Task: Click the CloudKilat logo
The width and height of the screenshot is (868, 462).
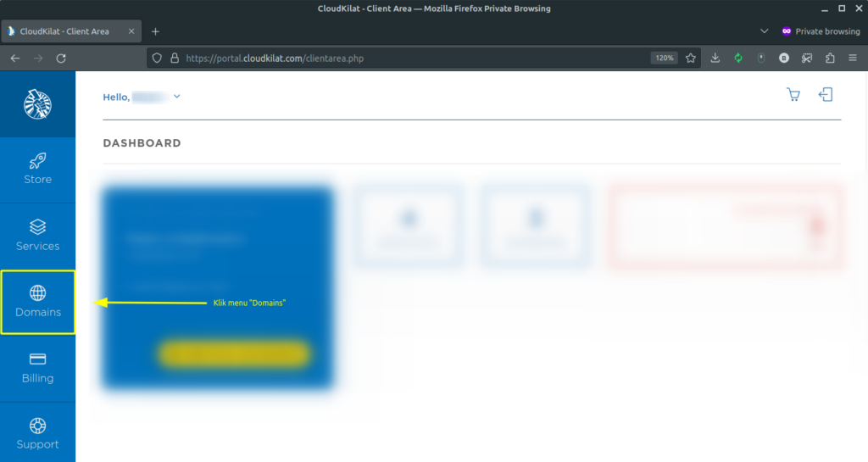Action: [x=37, y=104]
